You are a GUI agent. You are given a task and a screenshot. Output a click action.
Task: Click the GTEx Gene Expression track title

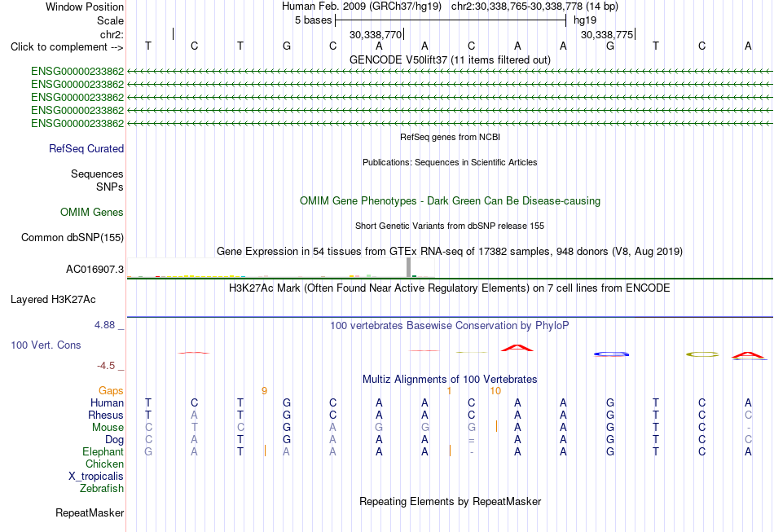point(450,251)
